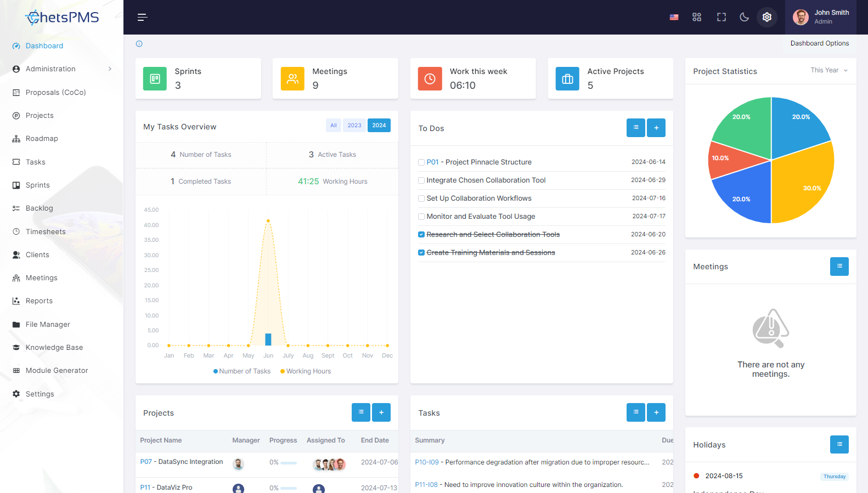Click the June bar in chart
The image size is (868, 493).
(268, 339)
